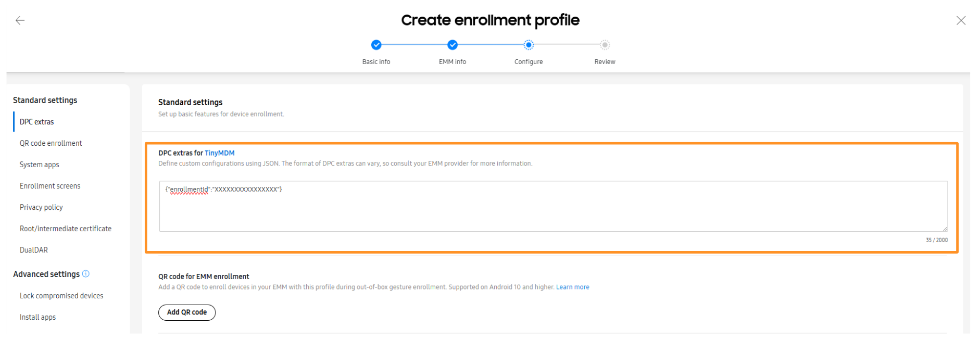
Task: Click the Configure step indicator
Action: point(529,45)
